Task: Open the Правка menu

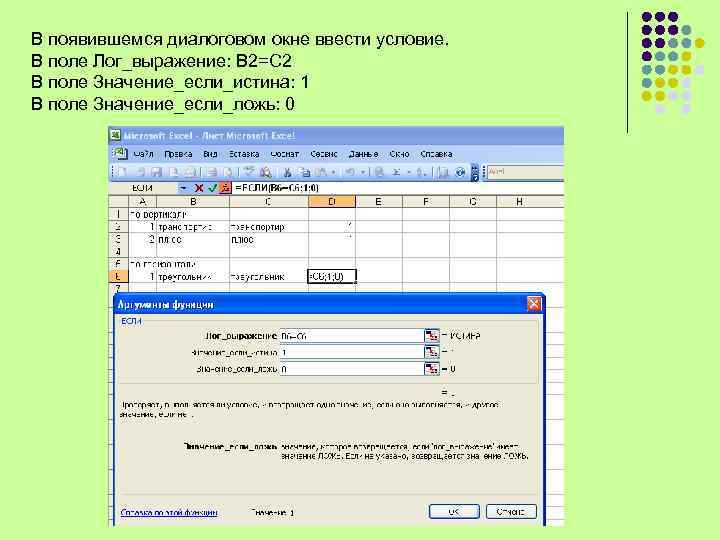Action: pos(178,154)
